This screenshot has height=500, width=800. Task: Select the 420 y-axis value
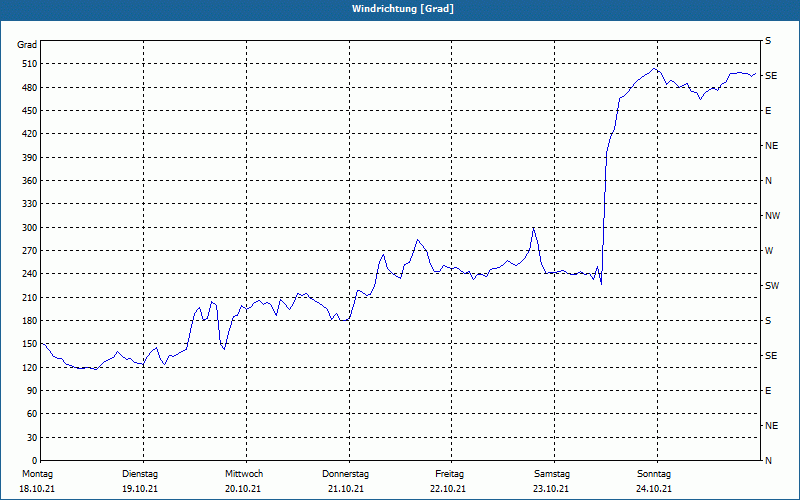coord(29,134)
